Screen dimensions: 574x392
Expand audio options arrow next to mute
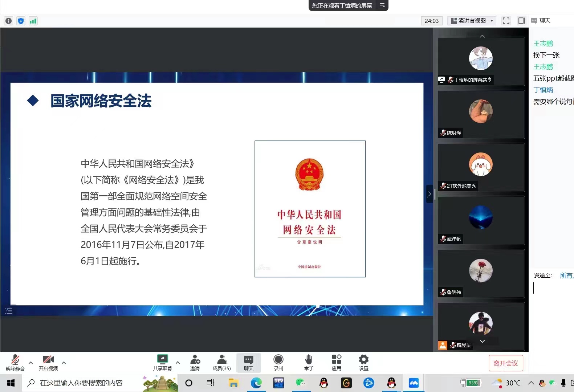pyautogui.click(x=31, y=363)
